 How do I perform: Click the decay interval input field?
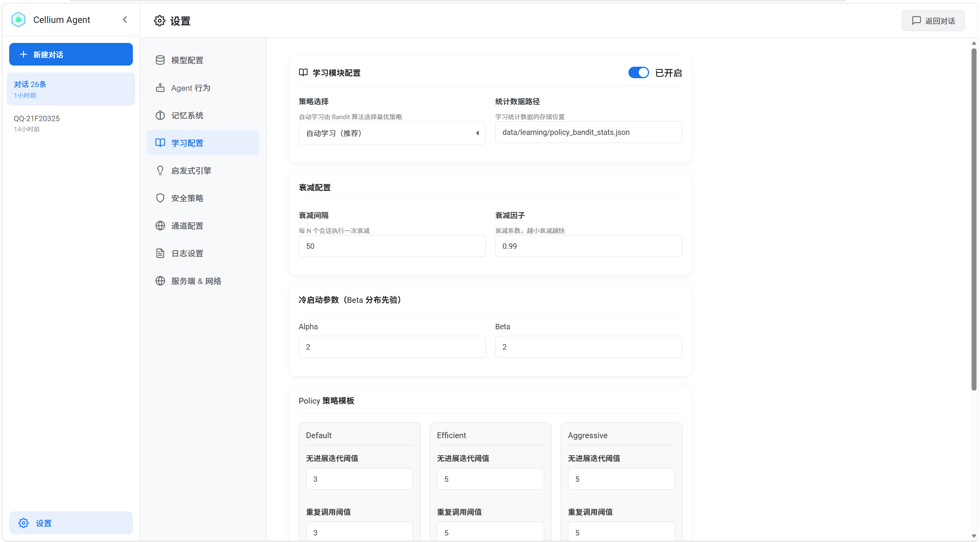tap(392, 246)
